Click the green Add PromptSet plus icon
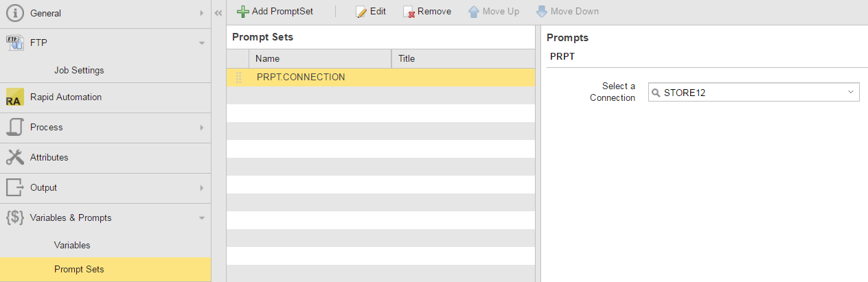This screenshot has width=868, height=282. 242,12
